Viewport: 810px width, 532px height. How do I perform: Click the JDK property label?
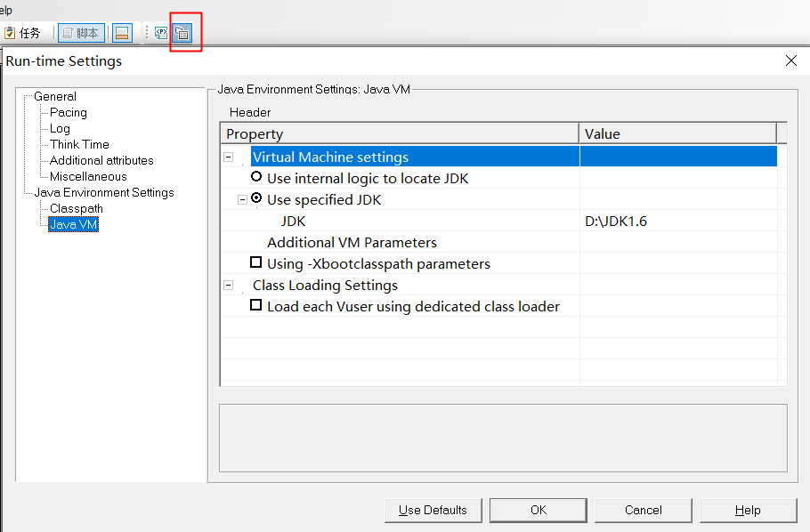click(294, 221)
